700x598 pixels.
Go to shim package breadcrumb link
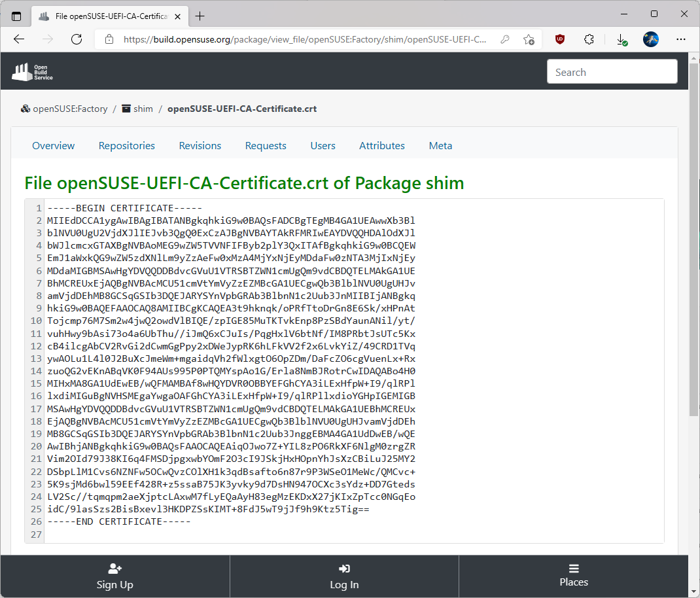click(x=143, y=109)
